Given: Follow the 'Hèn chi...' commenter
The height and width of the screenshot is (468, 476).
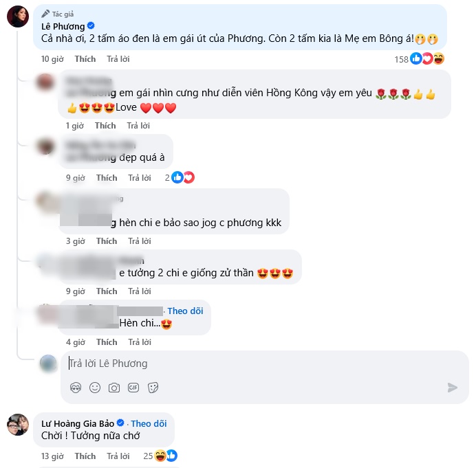Looking at the screenshot, I should (x=185, y=311).
